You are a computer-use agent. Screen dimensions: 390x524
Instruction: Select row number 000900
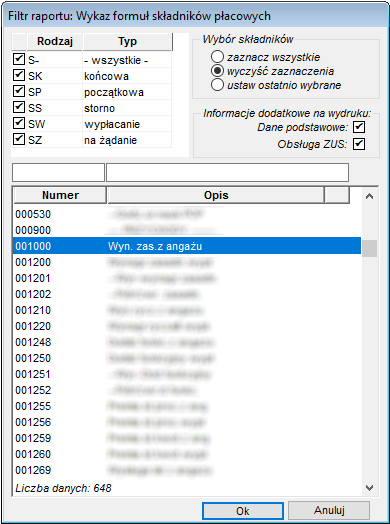point(187,230)
